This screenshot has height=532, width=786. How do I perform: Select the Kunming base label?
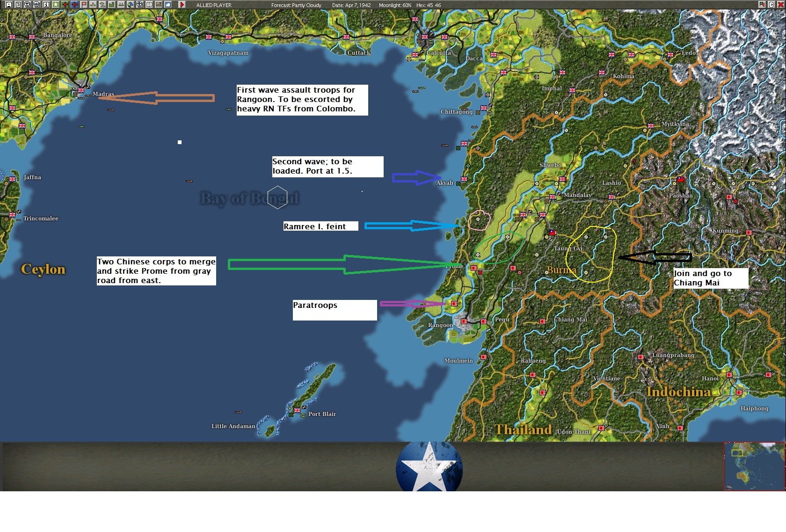[x=725, y=231]
